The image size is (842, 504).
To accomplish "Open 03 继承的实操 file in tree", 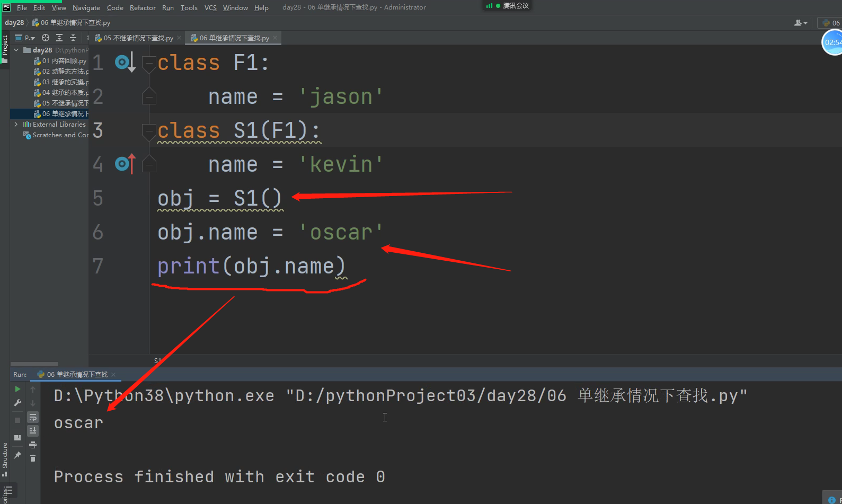I will click(x=60, y=82).
